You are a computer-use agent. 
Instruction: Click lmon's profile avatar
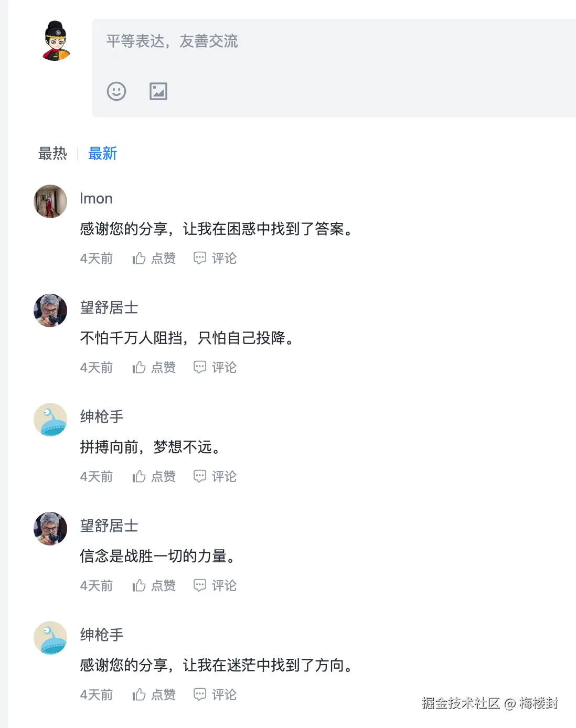(50, 201)
